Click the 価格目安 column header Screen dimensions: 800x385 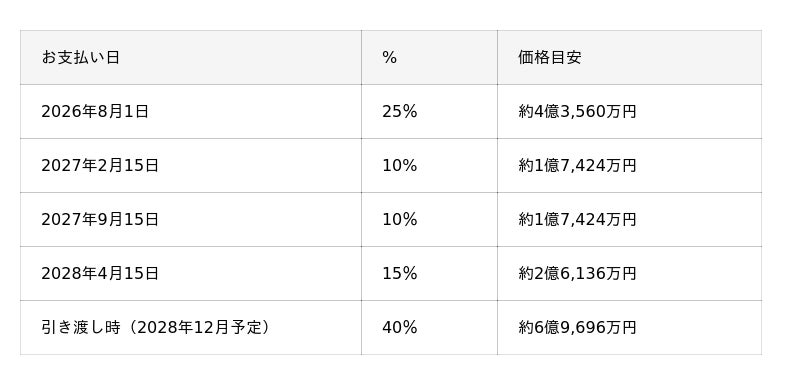(x=629, y=58)
